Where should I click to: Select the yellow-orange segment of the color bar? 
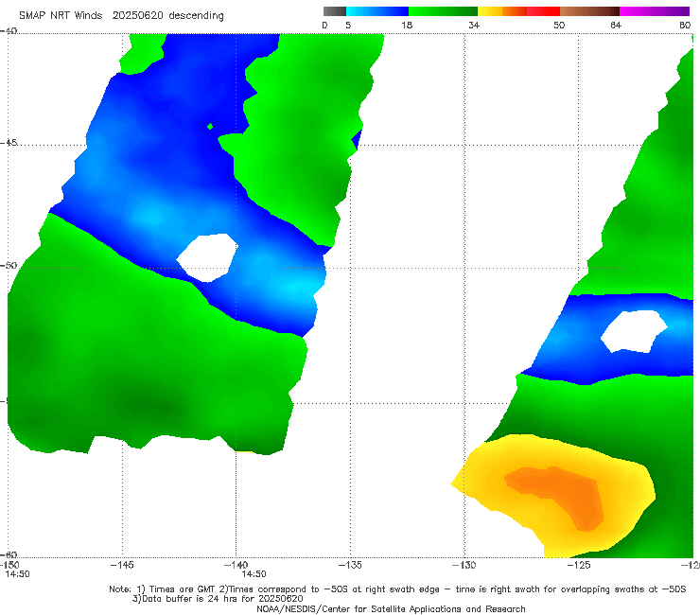pyautogui.click(x=502, y=11)
